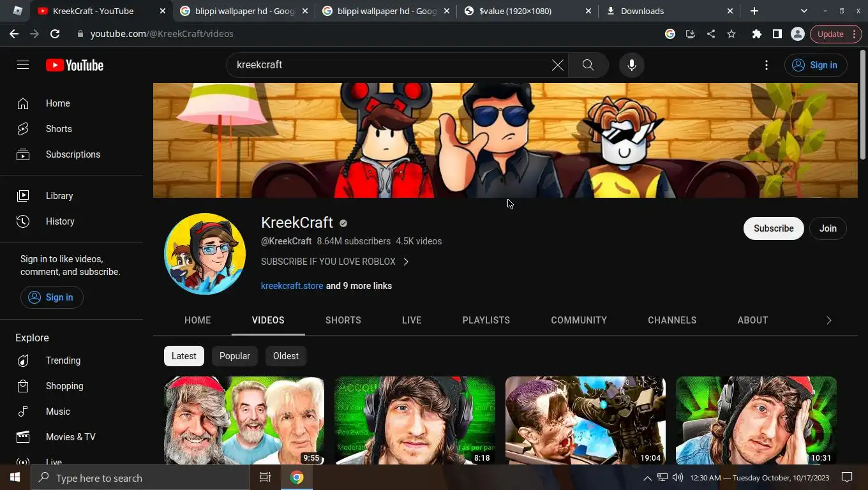Open the Windows notification center
Viewport: 868px width, 490px height.
point(847,477)
